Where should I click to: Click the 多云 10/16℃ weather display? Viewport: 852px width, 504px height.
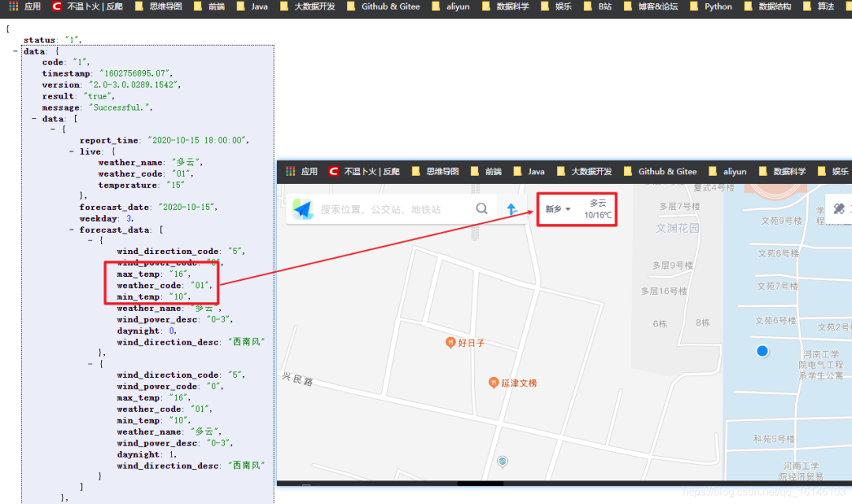click(598, 209)
